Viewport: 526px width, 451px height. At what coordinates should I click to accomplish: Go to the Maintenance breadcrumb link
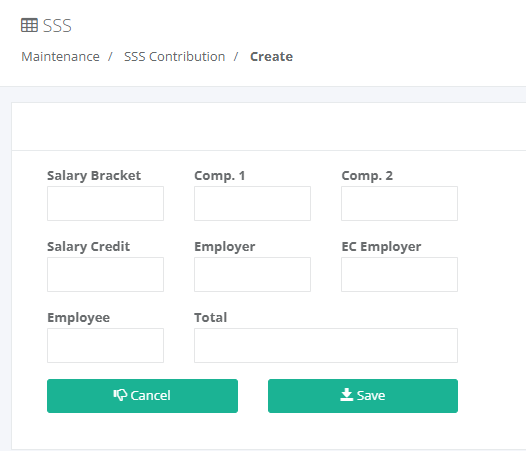[x=60, y=57]
